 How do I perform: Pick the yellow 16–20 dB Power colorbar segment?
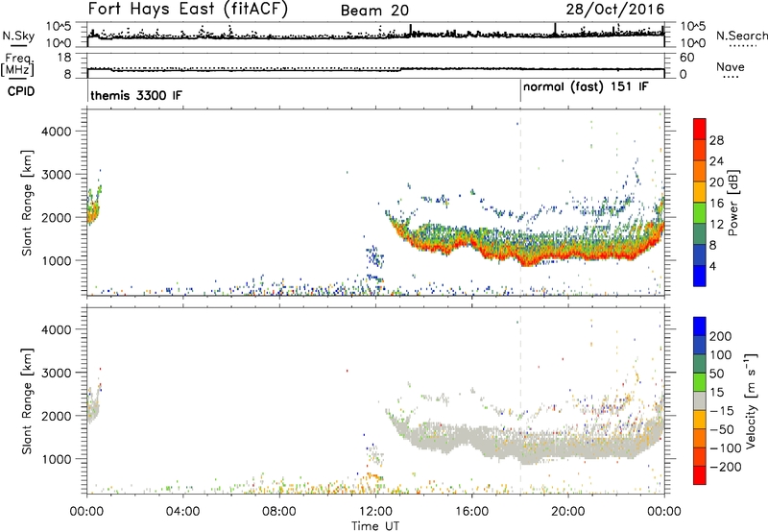pyautogui.click(x=700, y=192)
